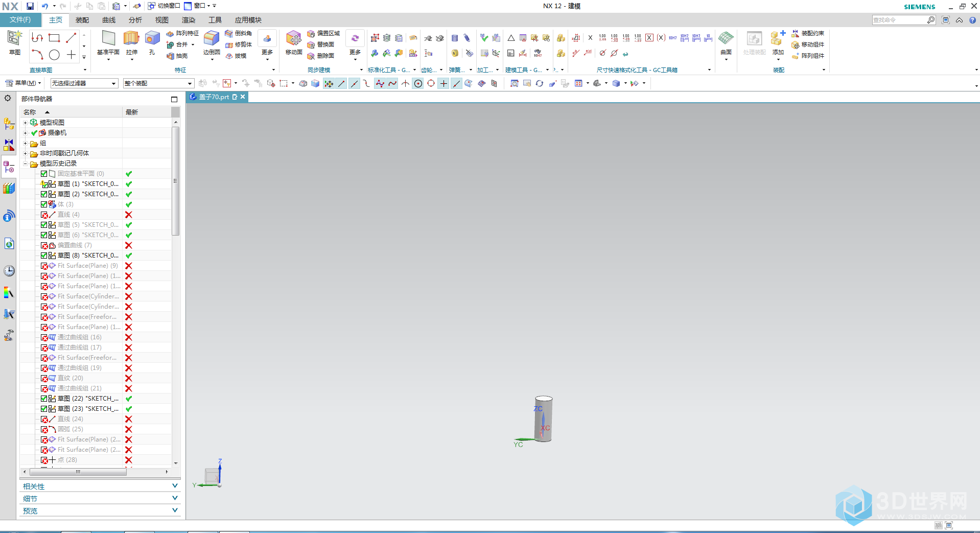Click 更多 under feature group
980x533 pixels.
pyautogui.click(x=267, y=45)
